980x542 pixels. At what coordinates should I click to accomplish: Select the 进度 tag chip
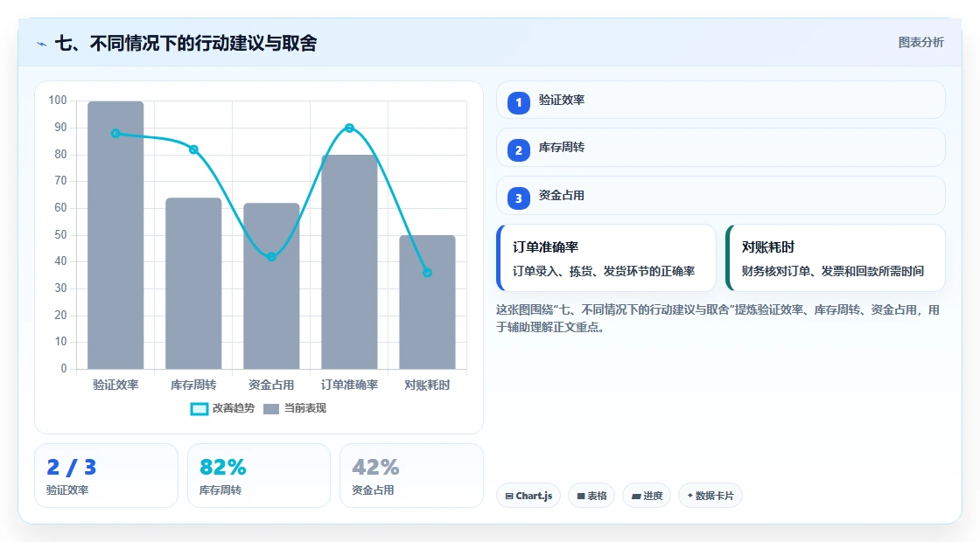tap(647, 496)
